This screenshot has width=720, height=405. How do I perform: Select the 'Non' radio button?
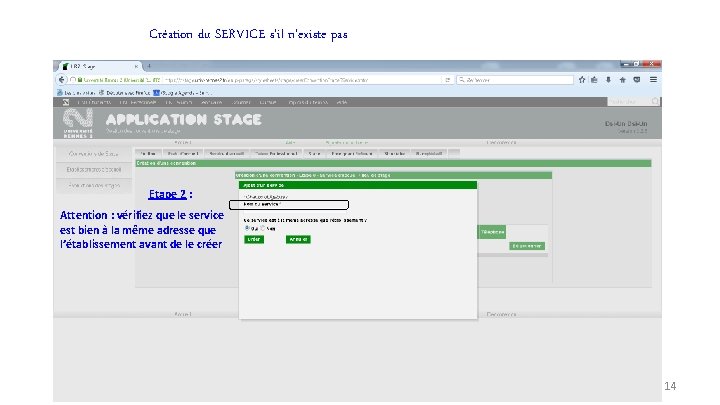point(263,228)
